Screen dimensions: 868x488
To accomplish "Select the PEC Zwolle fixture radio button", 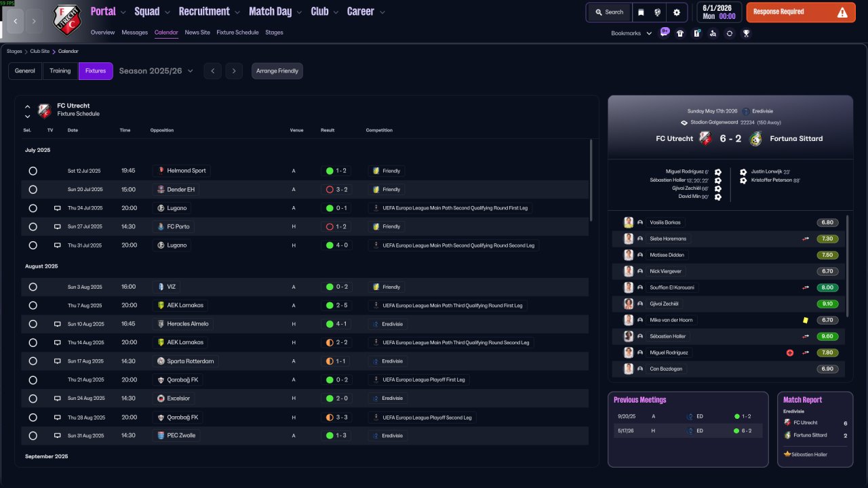I will pos(33,435).
